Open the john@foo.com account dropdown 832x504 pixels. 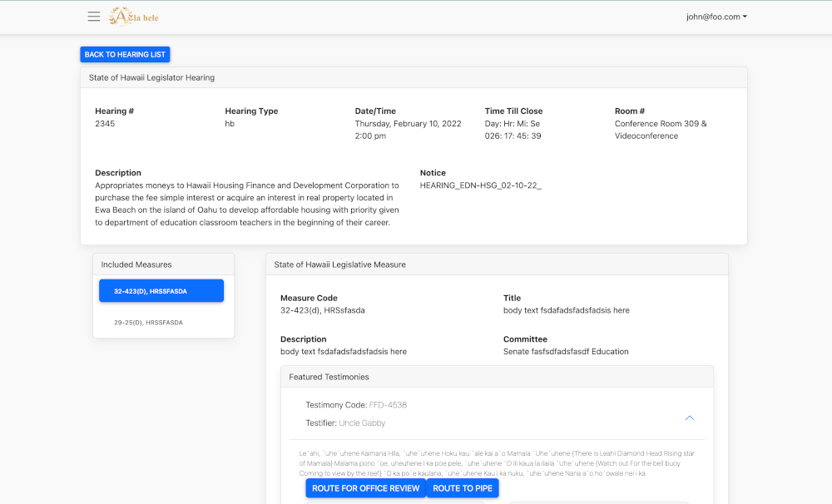pos(716,17)
